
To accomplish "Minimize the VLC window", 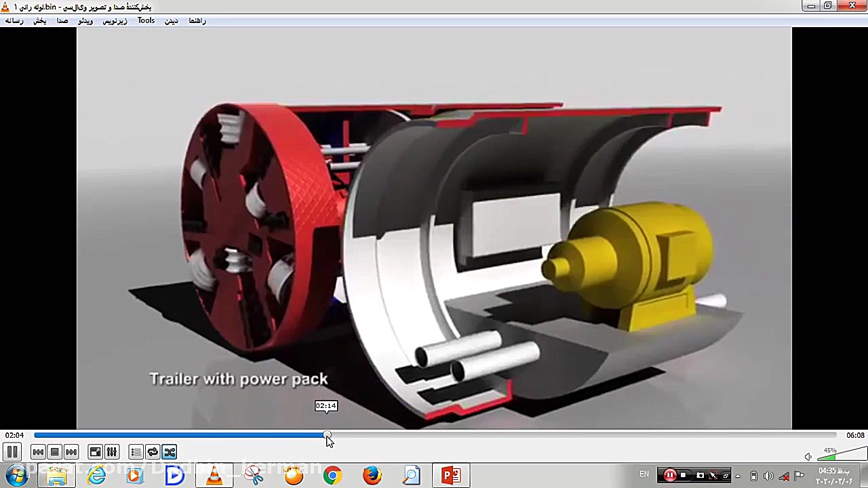I will click(x=811, y=6).
